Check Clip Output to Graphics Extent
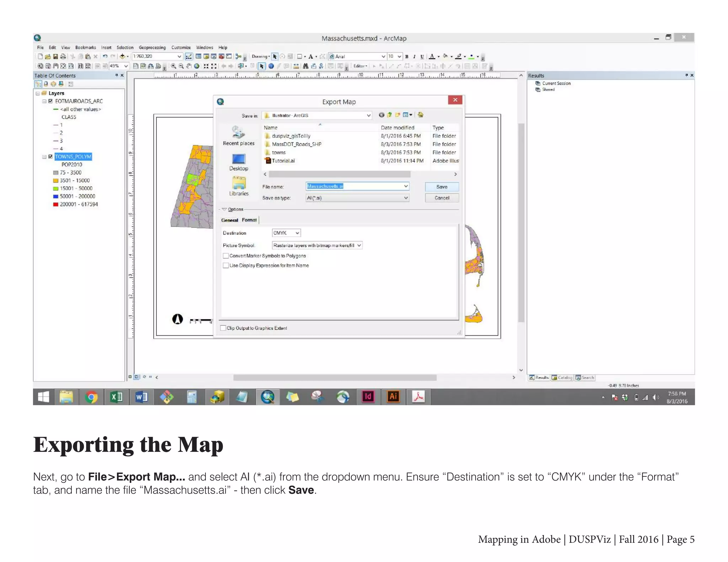Image resolution: width=728 pixels, height=562 pixels. coord(223,328)
